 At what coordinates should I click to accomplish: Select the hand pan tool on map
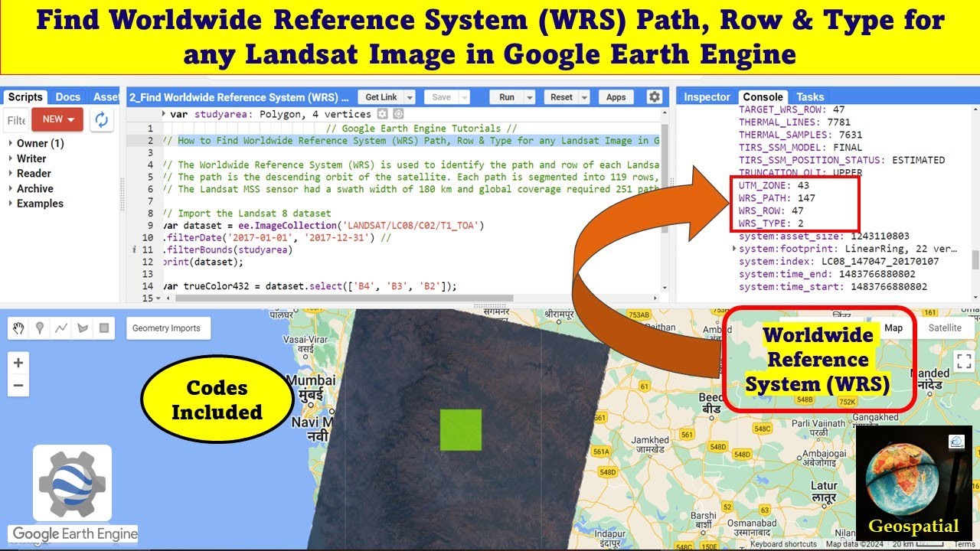pos(18,328)
